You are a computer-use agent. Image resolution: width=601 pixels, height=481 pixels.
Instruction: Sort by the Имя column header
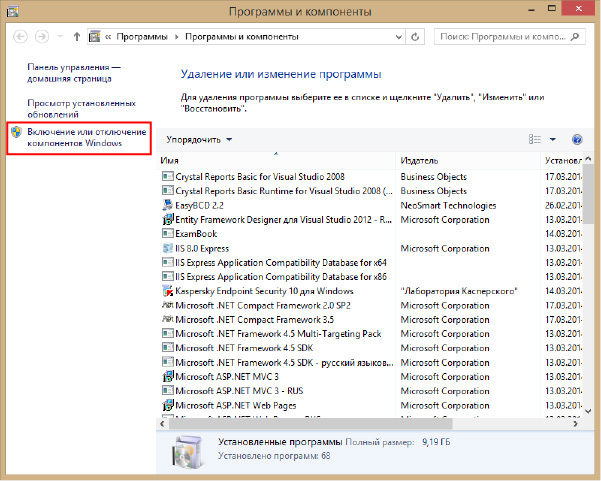(276, 161)
